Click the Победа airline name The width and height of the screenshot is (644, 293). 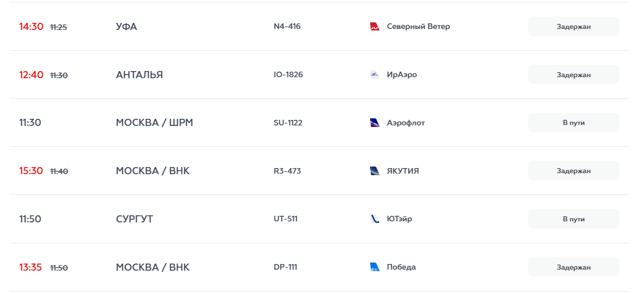401,267
